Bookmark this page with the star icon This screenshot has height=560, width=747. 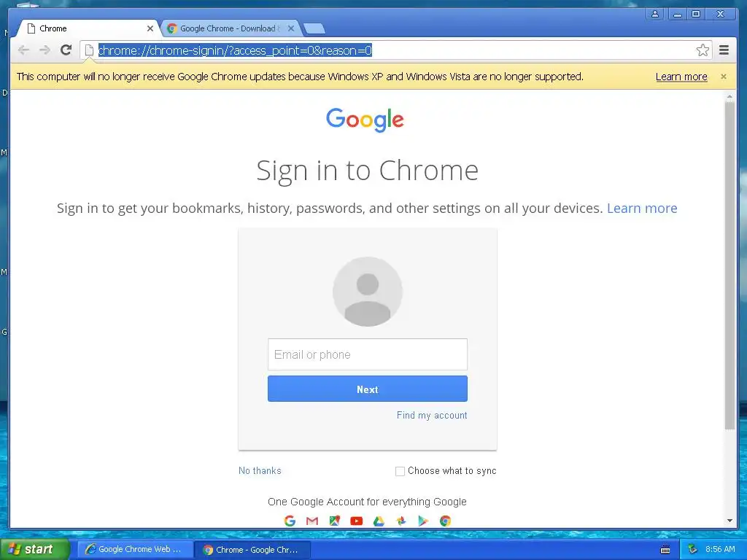(703, 50)
